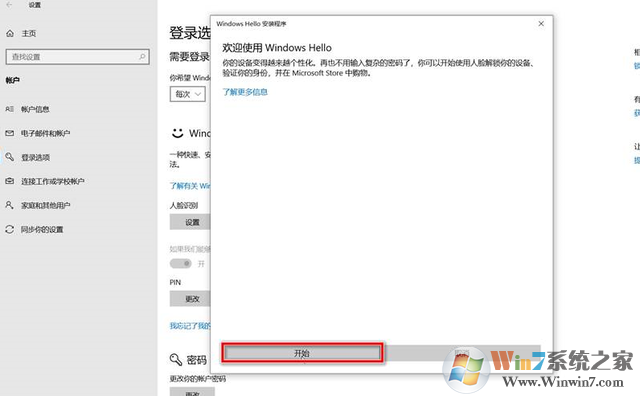640x396 pixels.
Task: Click the 帐户信息 person card icon
Action: [x=9, y=109]
